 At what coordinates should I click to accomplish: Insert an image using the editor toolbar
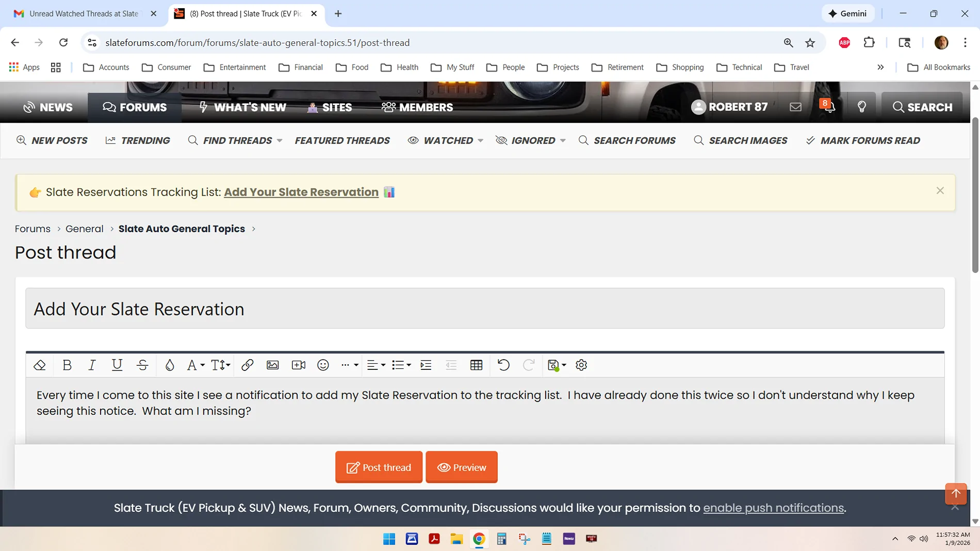272,365
